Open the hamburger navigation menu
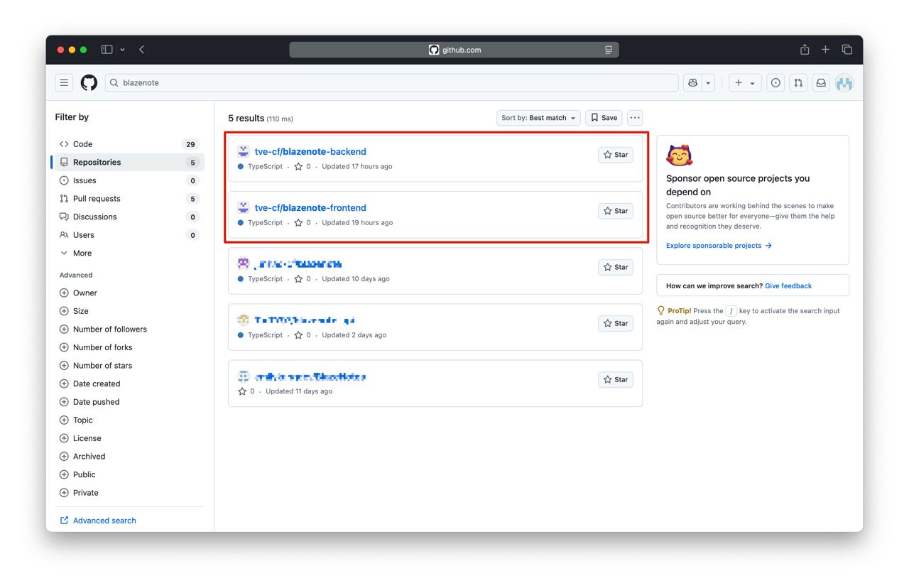This screenshot has width=909, height=588. [x=64, y=83]
